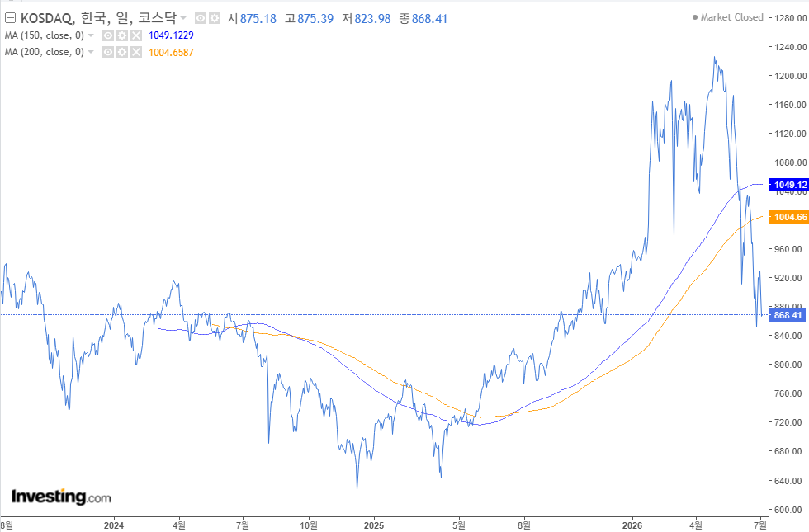Click the MA 150 value 1049.1229
This screenshot has height=532, width=809.
172,35
